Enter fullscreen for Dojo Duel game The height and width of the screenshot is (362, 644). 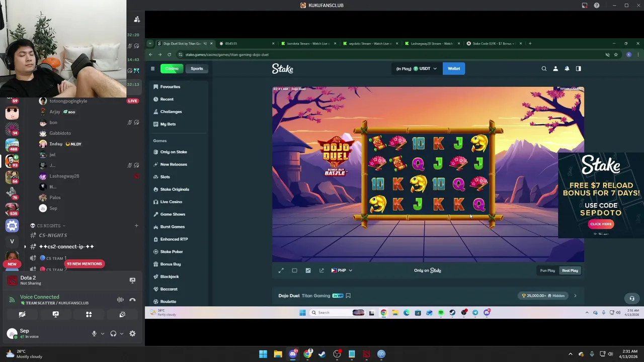point(281,270)
